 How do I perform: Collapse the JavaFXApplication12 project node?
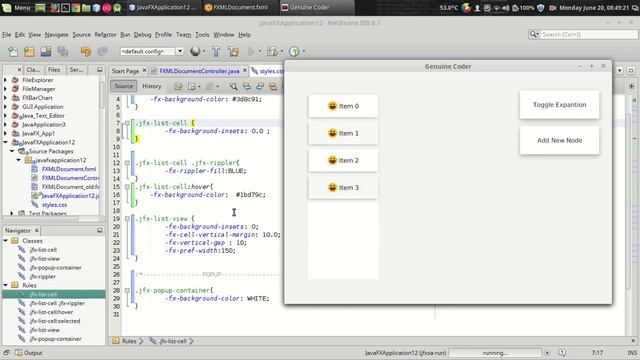(x=5, y=142)
